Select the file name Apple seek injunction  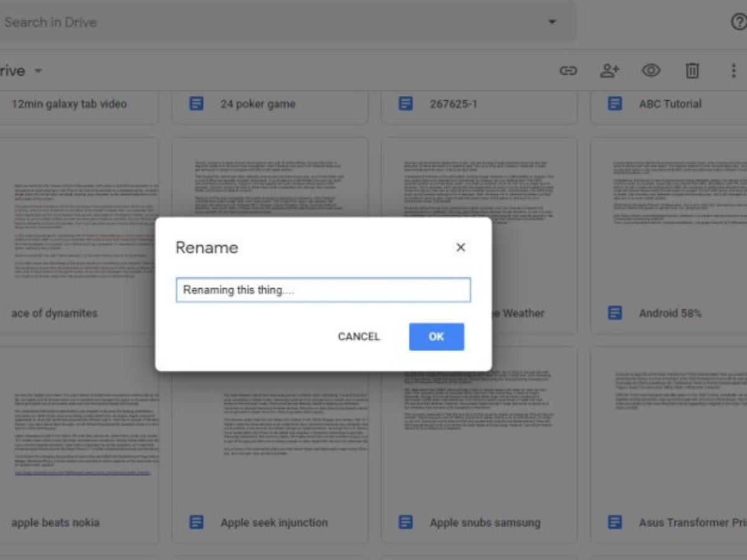(x=274, y=522)
